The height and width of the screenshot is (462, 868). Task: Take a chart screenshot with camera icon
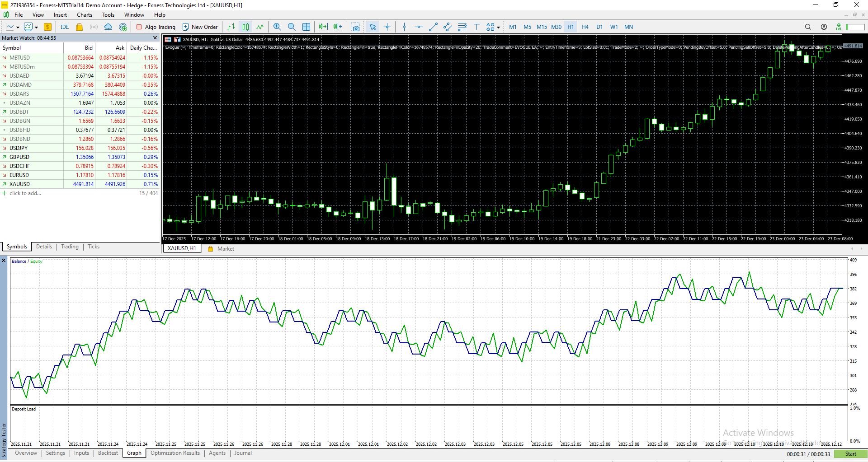355,27
